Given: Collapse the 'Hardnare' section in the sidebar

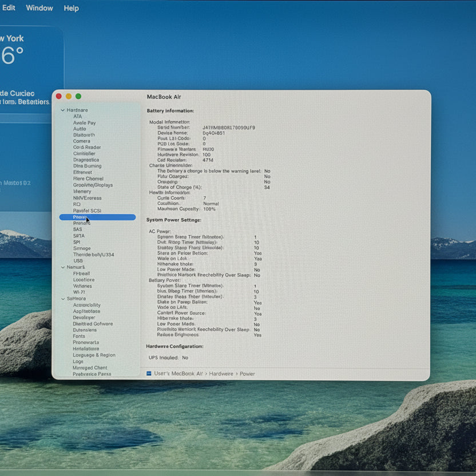Looking at the screenshot, I should [x=62, y=110].
